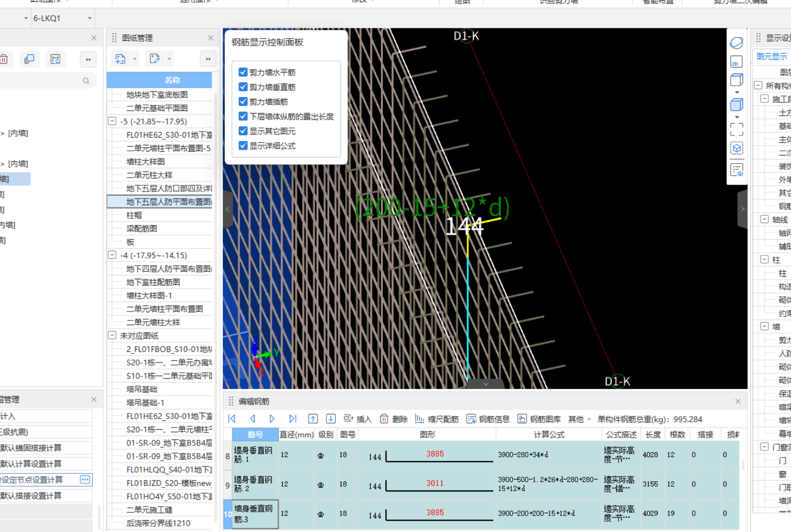This screenshot has height=532, width=791.
Task: Click the copy icon in left panel toolbar
Action: tap(29, 59)
